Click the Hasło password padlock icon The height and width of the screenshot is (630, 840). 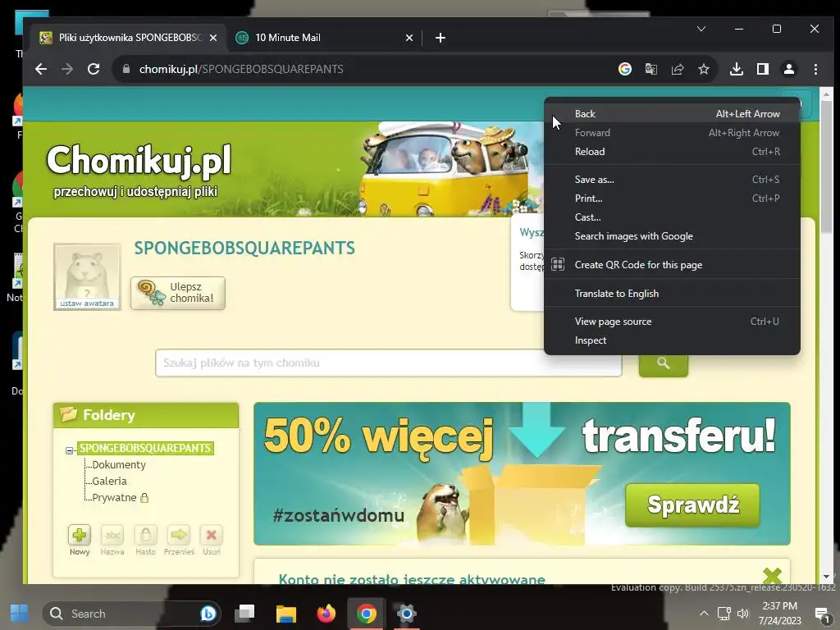pyautogui.click(x=146, y=535)
